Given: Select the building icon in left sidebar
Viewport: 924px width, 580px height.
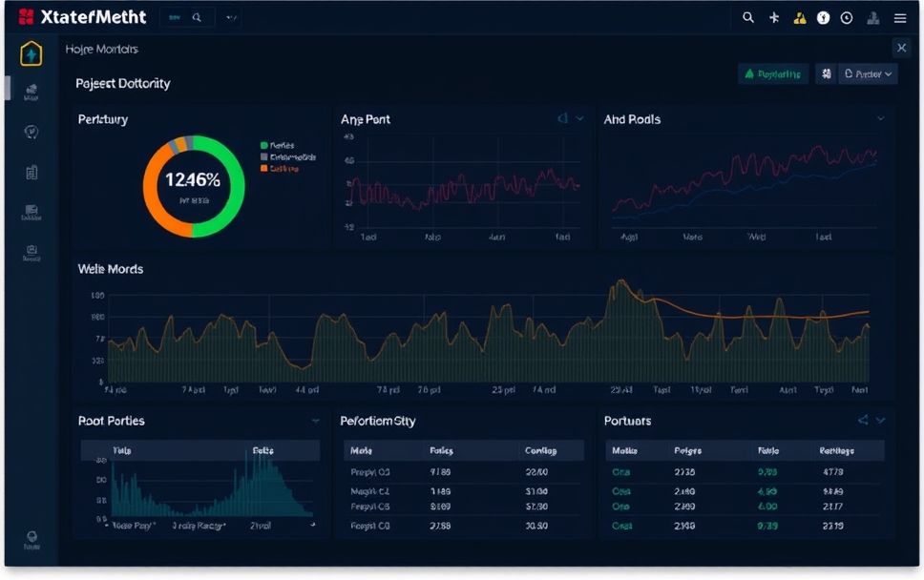Looking at the screenshot, I should click(31, 172).
